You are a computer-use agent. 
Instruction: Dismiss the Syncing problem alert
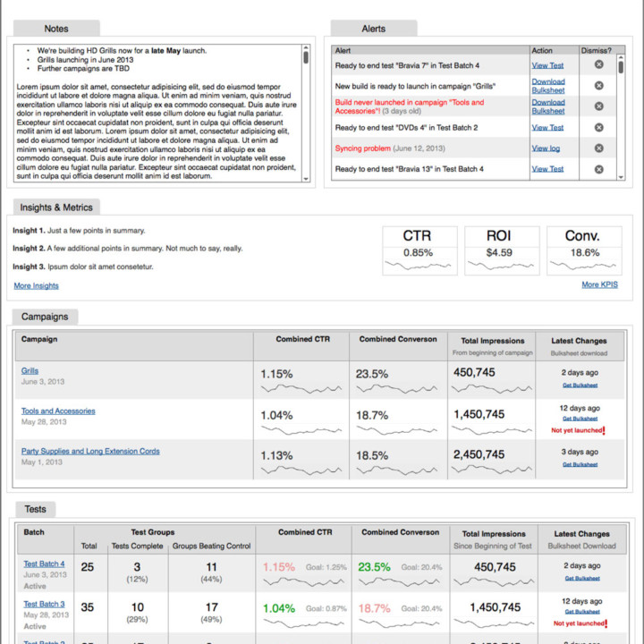click(x=598, y=148)
